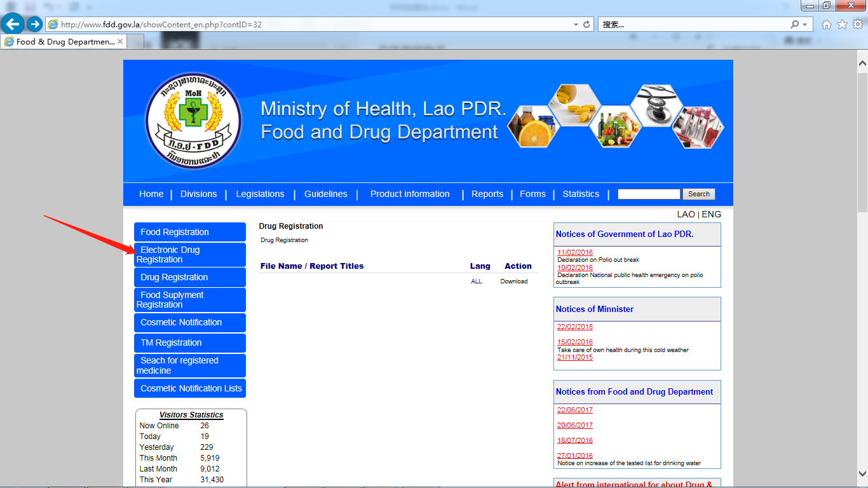Open browser Tools gear icon
The image size is (868, 488).
(x=857, y=24)
